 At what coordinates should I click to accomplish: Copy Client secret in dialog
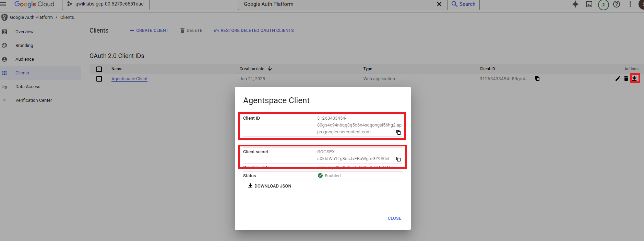click(398, 159)
